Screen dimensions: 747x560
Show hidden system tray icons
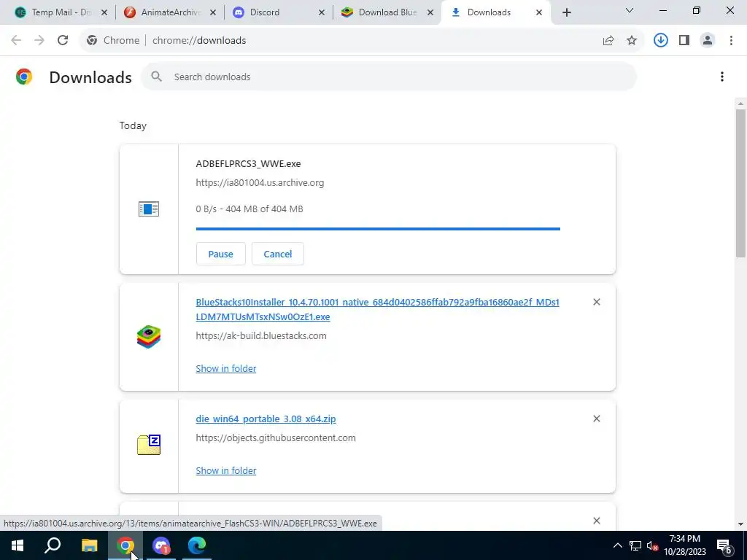pyautogui.click(x=617, y=545)
